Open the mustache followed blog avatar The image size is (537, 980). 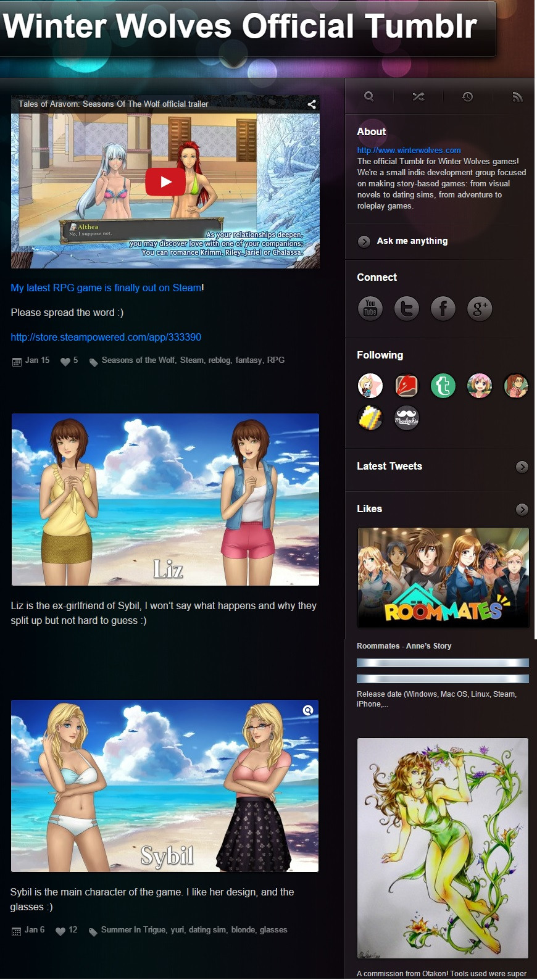point(407,418)
